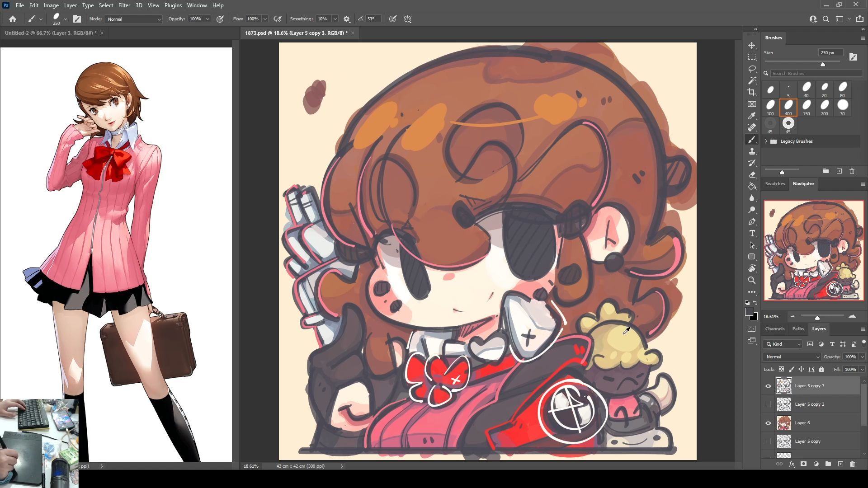868x488 pixels.
Task: Select the Shape tool
Action: click(752, 257)
